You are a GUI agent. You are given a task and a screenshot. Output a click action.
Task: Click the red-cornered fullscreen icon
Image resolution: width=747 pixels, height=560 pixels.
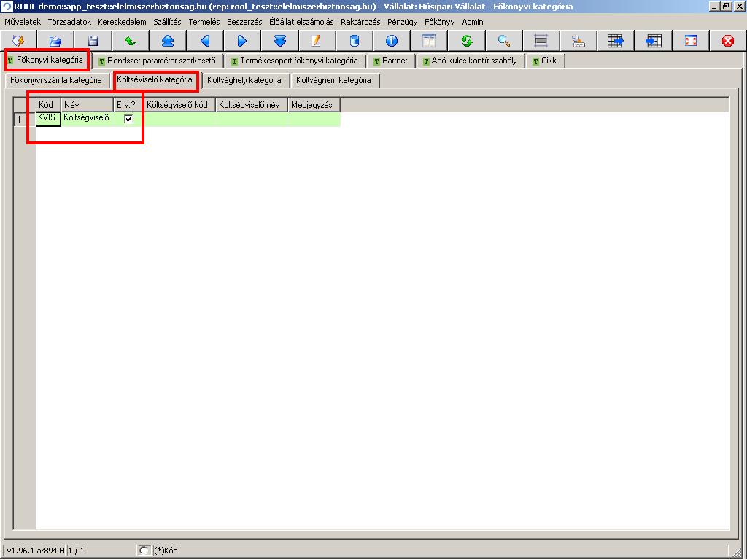click(x=690, y=41)
